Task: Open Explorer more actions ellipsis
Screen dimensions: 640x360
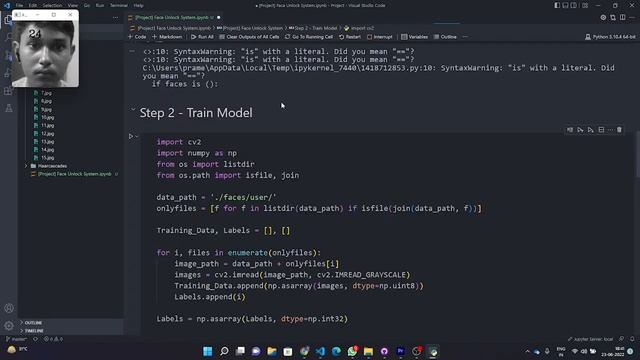Action: click(116, 18)
